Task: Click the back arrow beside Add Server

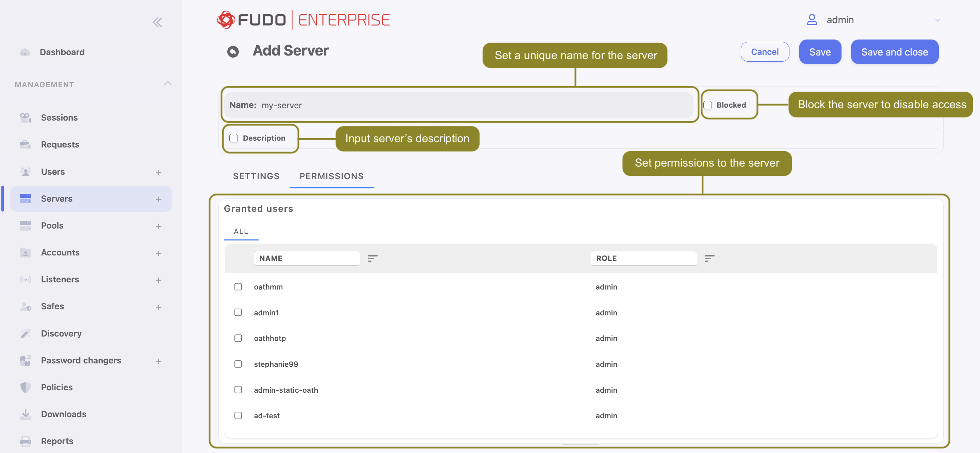Action: click(x=233, y=51)
